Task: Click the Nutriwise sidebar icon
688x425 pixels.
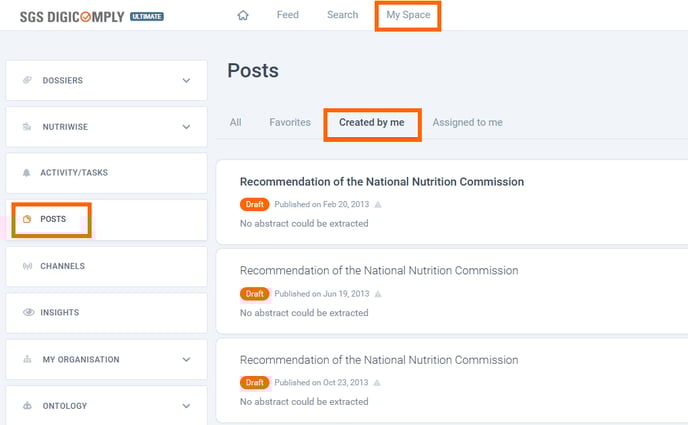Action: coord(28,127)
